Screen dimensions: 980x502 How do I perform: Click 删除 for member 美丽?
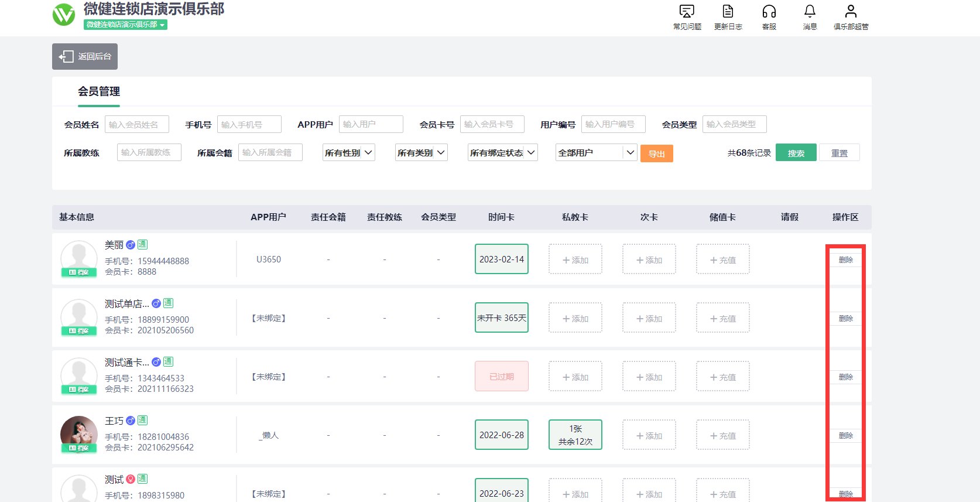pos(845,259)
